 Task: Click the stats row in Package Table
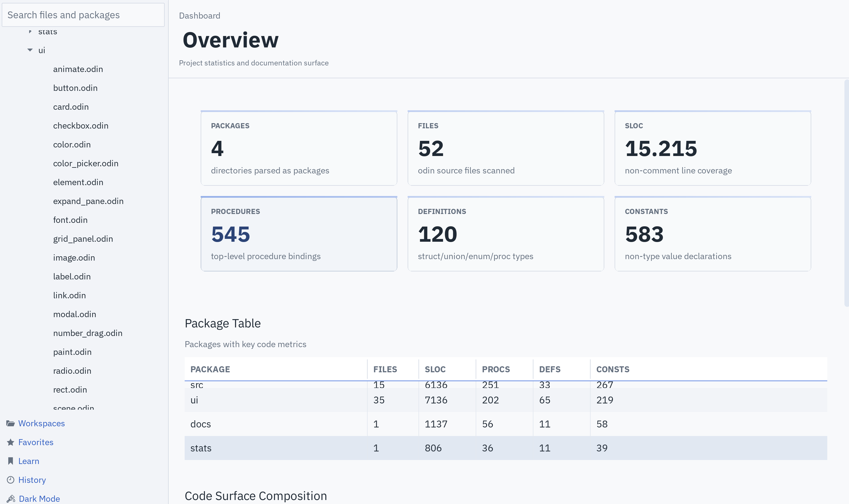tap(505, 448)
